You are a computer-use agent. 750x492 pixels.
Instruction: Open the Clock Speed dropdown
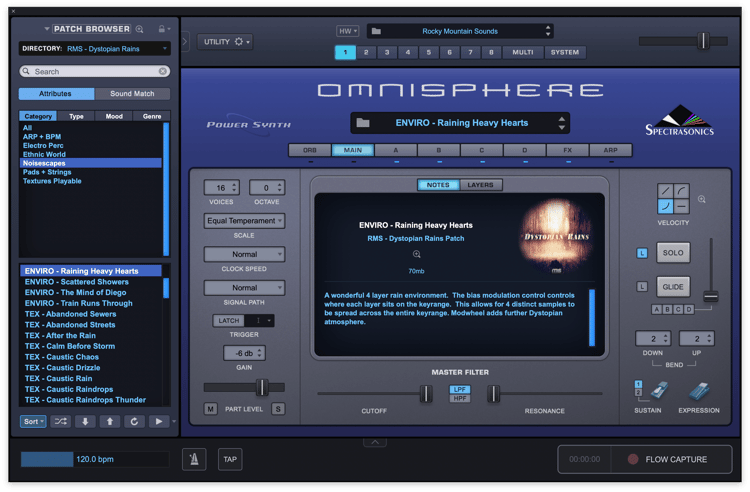point(244,254)
